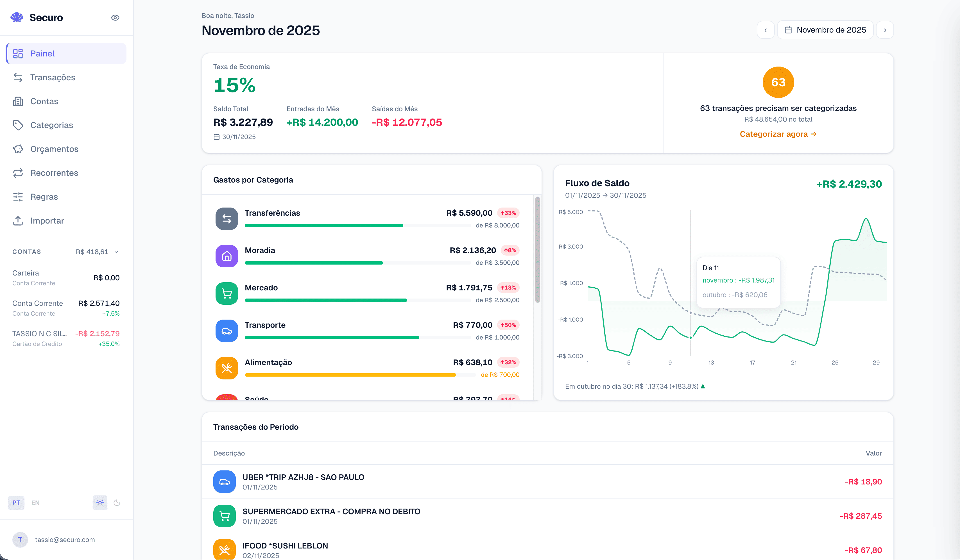Screen dimensions: 960x560
Task: Click the Securo shell logo
Action: 17,17
